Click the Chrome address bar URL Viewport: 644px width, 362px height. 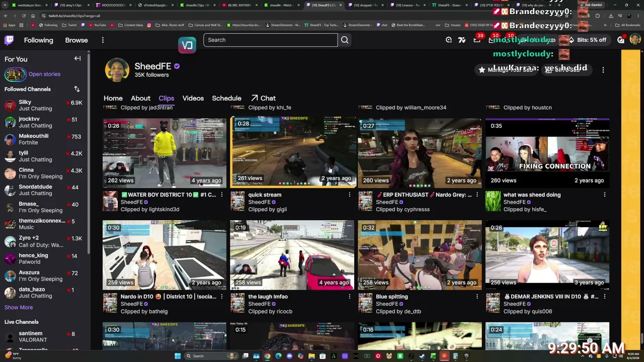coord(74,16)
